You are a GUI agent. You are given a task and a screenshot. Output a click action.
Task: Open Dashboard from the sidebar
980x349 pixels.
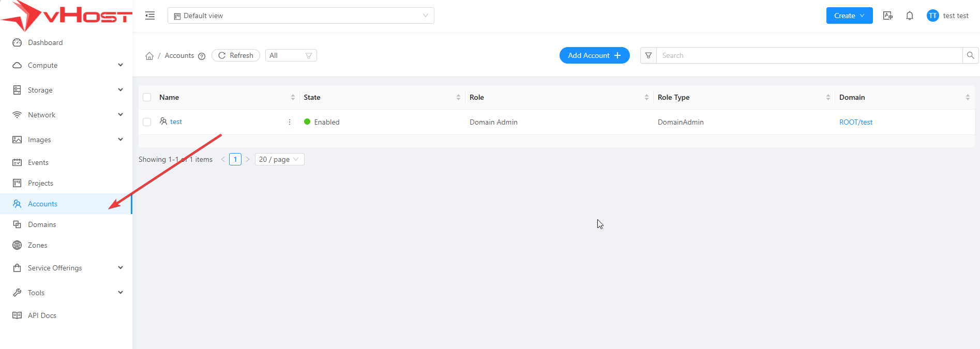[x=45, y=42]
